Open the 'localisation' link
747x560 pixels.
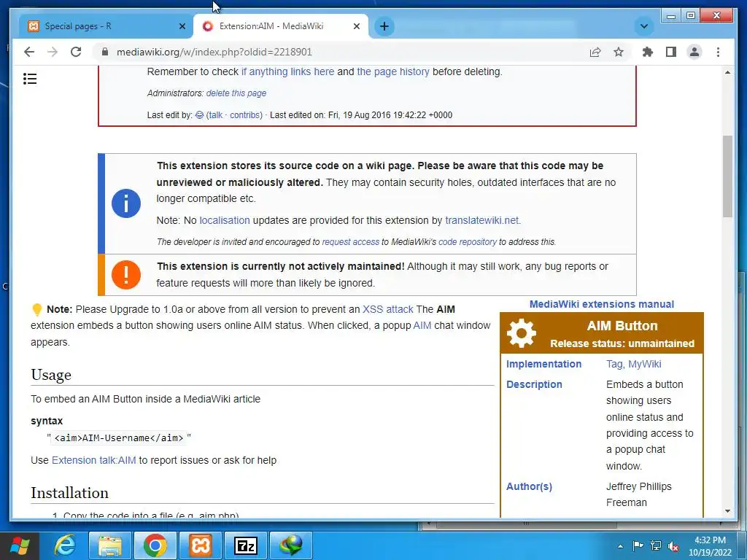(225, 220)
